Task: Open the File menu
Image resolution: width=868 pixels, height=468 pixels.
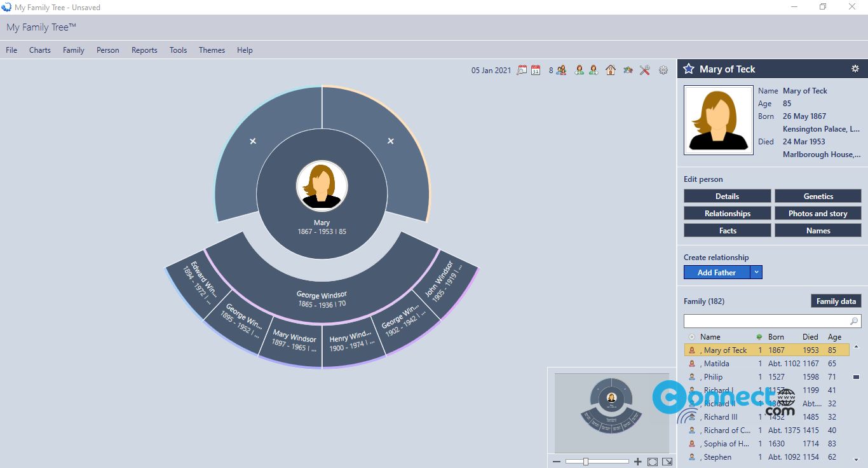Action: (11, 50)
